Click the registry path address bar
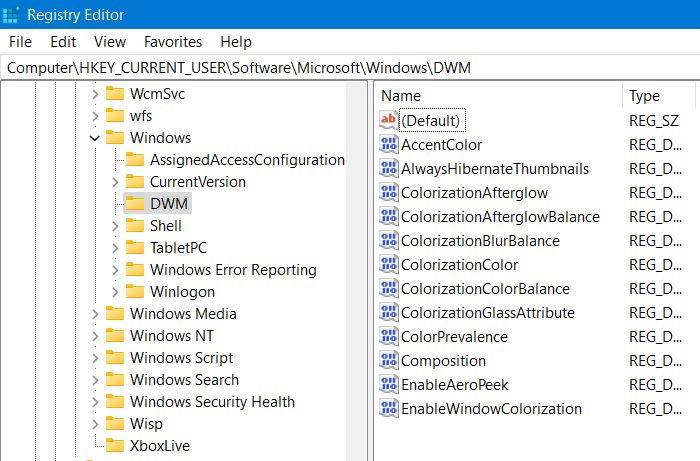Image resolution: width=700 pixels, height=461 pixels. pyautogui.click(x=350, y=68)
